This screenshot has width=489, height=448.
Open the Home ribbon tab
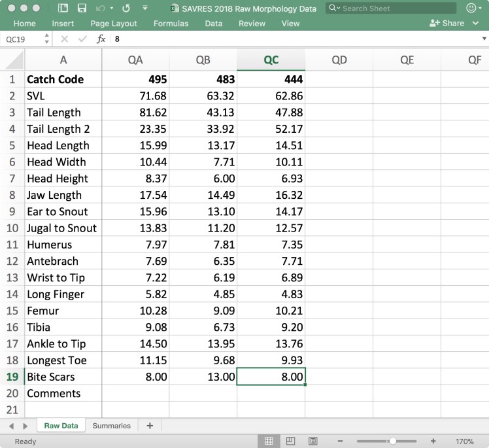pyautogui.click(x=24, y=24)
